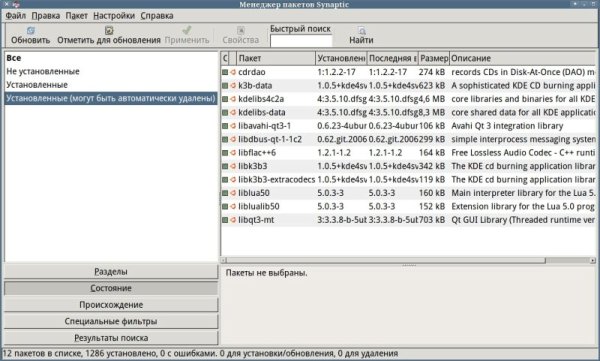This screenshot has height=361, width=600.
Task: Click the Специальные фильтры button
Action: [111, 321]
